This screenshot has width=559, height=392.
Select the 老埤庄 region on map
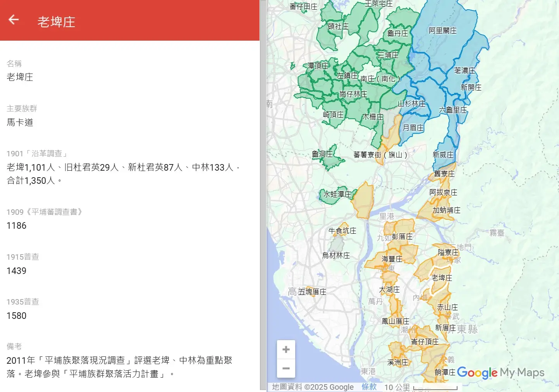(x=441, y=278)
